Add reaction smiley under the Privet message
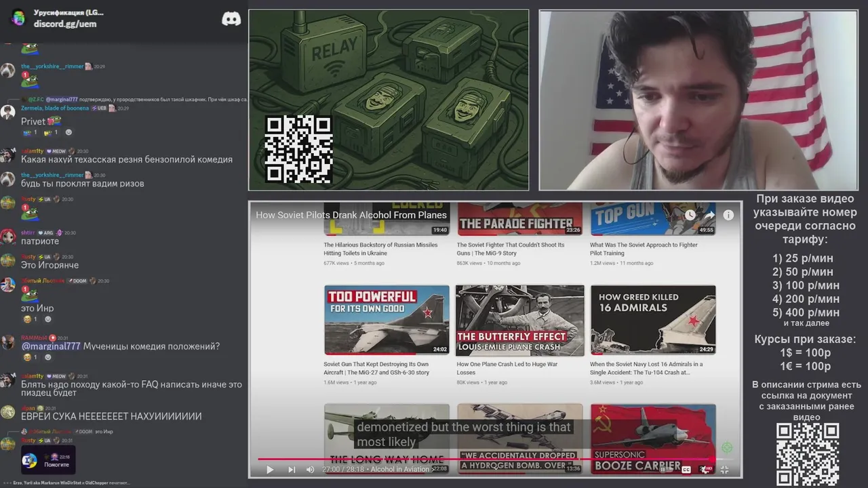The image size is (868, 488). 68,133
